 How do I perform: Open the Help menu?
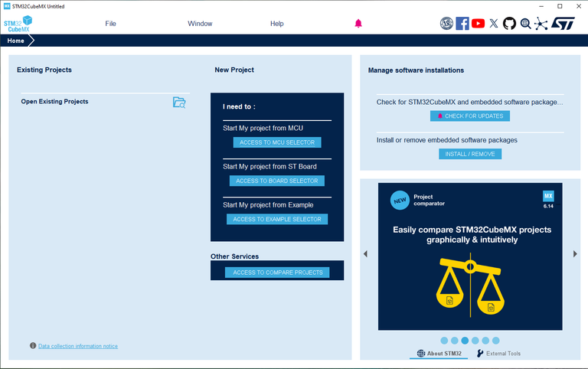click(x=276, y=24)
